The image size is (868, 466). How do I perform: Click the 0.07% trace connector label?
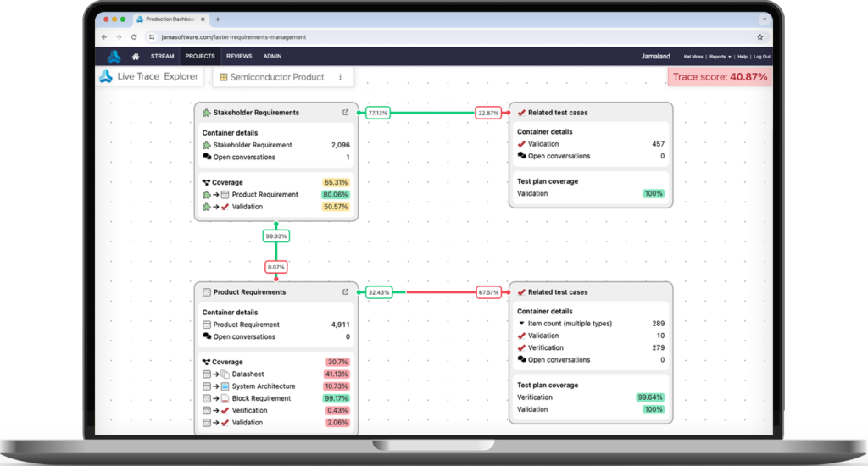(275, 267)
